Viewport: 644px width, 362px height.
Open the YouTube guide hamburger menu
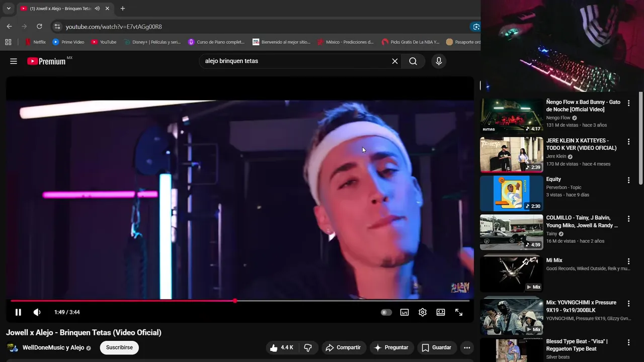pos(14,61)
